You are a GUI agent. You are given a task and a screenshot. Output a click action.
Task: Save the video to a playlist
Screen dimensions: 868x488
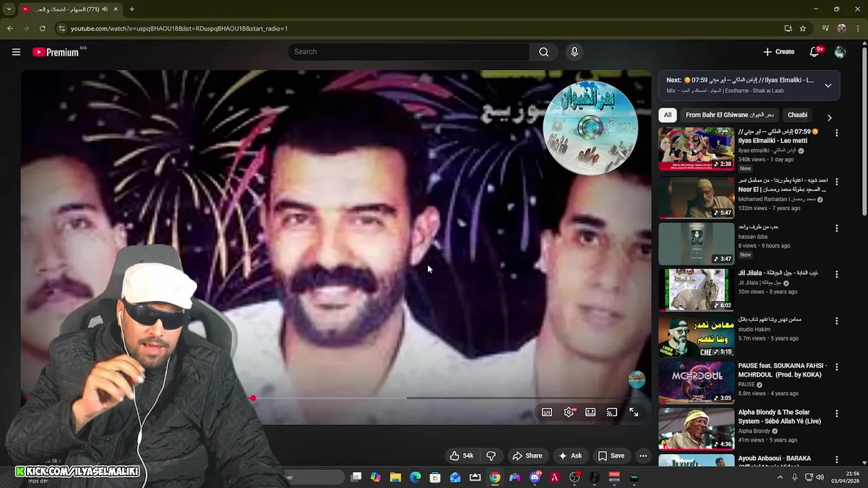coord(611,455)
